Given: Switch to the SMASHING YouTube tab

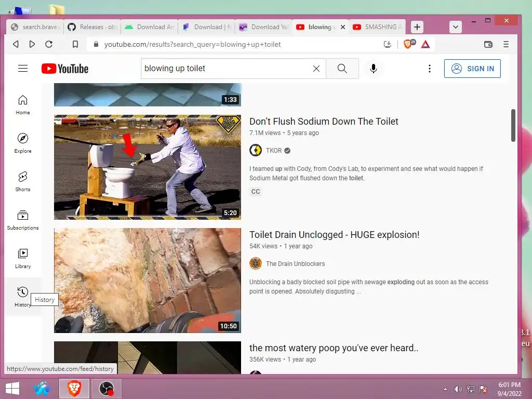Looking at the screenshot, I should (x=377, y=27).
